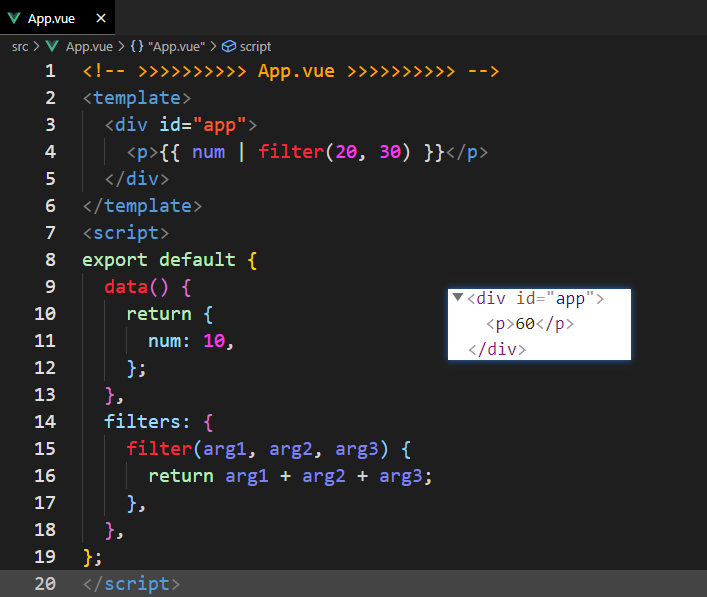The image size is (707, 597).
Task: Click line number 14 in the gutter
Action: pyautogui.click(x=45, y=422)
